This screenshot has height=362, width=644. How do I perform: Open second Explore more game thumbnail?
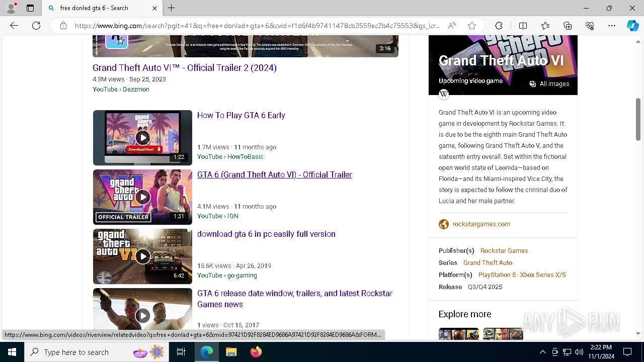click(x=503, y=334)
